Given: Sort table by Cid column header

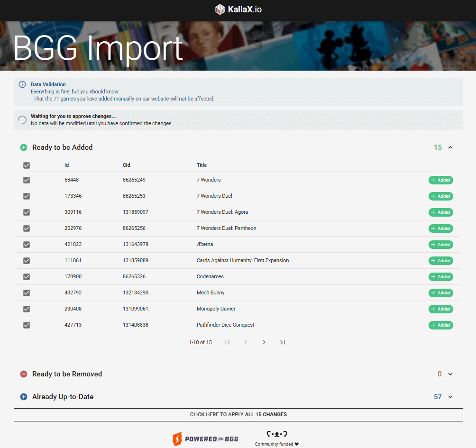Looking at the screenshot, I should click(x=126, y=165).
